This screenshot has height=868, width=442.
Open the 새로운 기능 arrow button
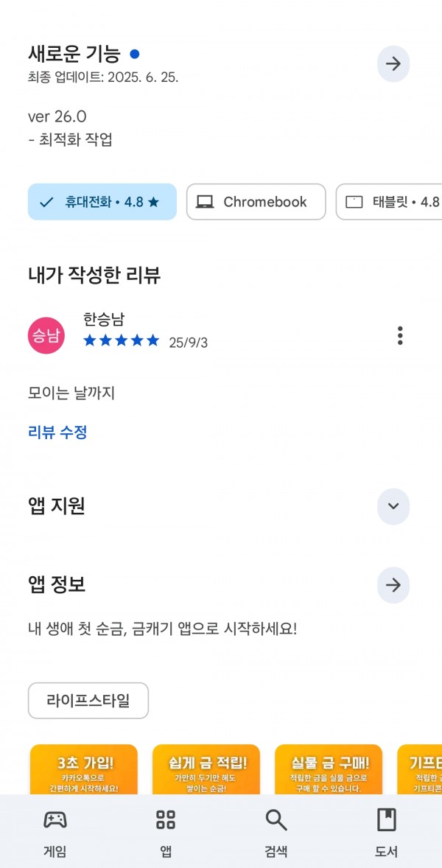[393, 63]
